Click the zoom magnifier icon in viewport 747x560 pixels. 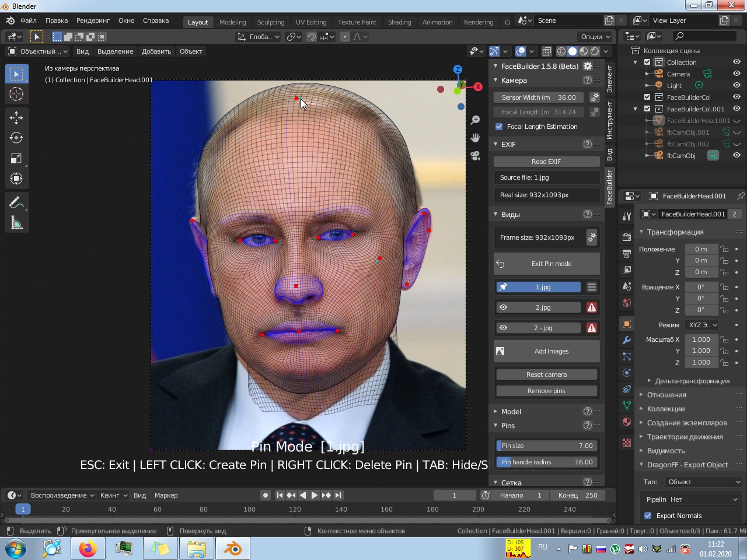tap(475, 120)
